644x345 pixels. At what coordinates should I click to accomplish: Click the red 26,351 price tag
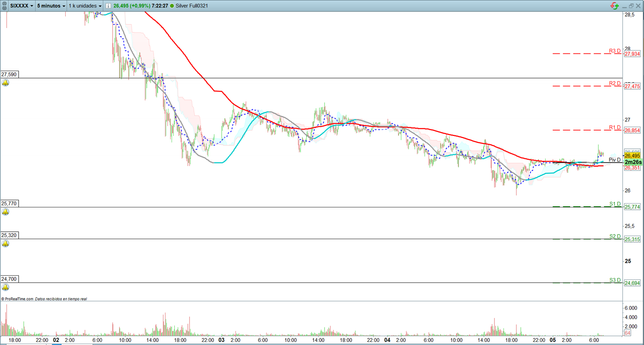coord(632,168)
